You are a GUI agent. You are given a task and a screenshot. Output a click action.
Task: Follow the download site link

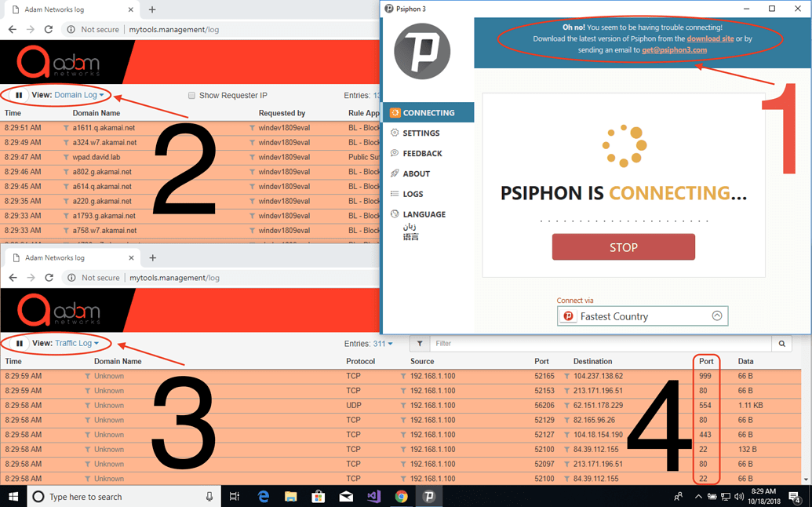click(710, 38)
